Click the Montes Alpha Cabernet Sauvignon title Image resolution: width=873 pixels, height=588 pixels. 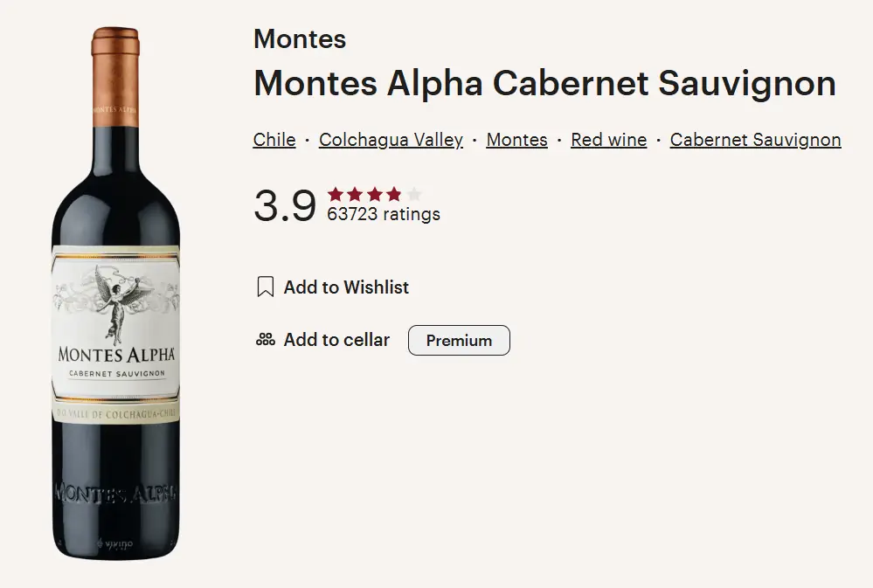point(544,84)
